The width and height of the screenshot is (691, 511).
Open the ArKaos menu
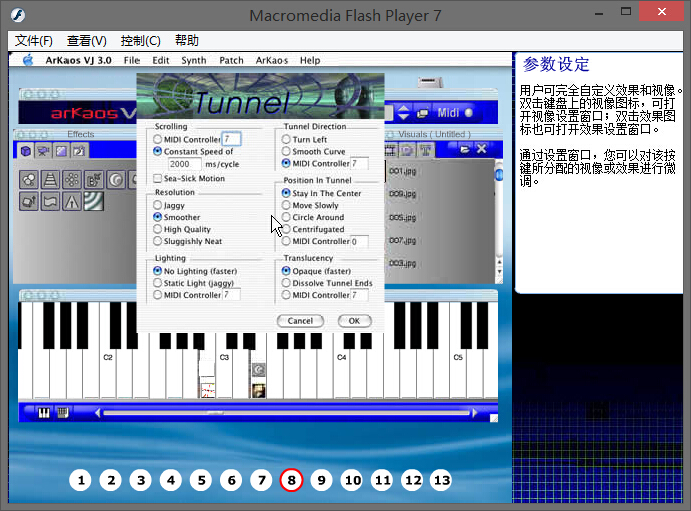click(272, 60)
